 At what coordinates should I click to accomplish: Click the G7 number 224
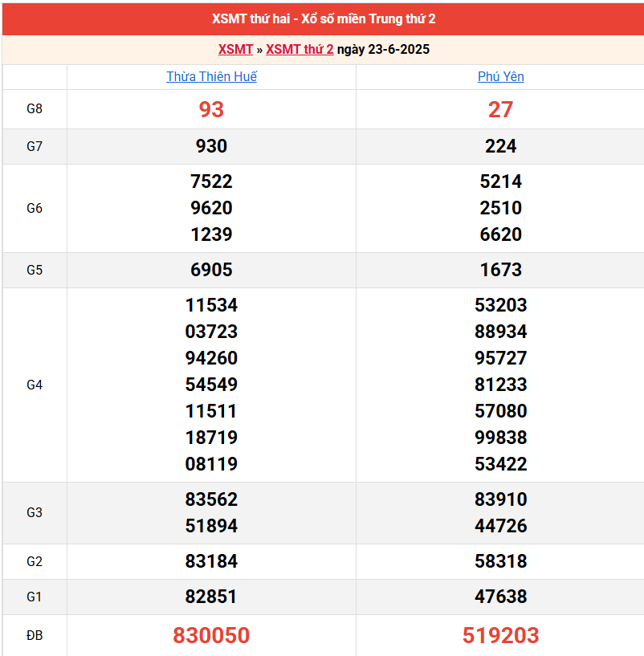(500, 146)
